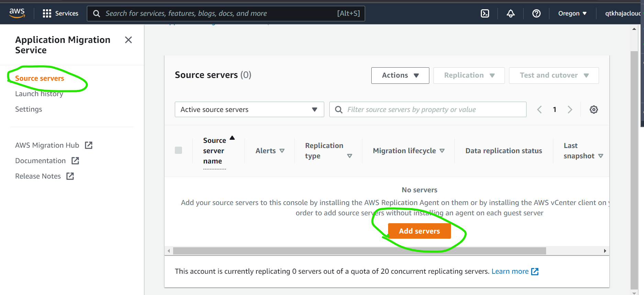Sort the Migration lifecycle column

[x=442, y=151]
